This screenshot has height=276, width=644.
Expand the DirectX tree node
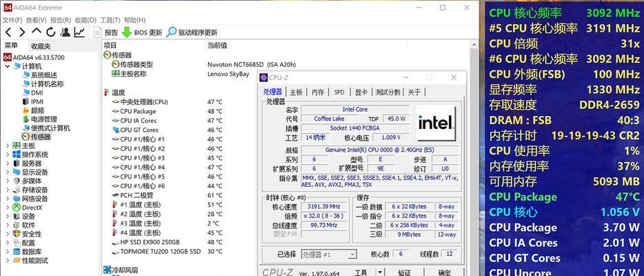tap(8, 208)
